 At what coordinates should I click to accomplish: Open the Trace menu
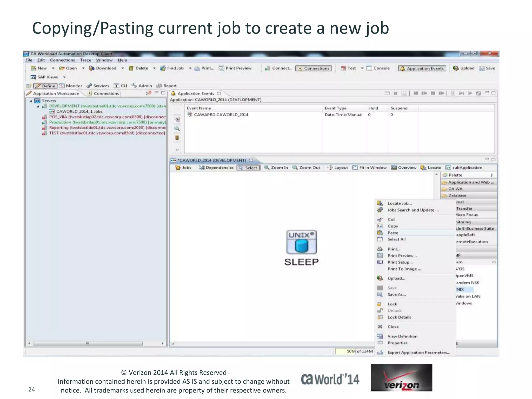tap(85, 60)
